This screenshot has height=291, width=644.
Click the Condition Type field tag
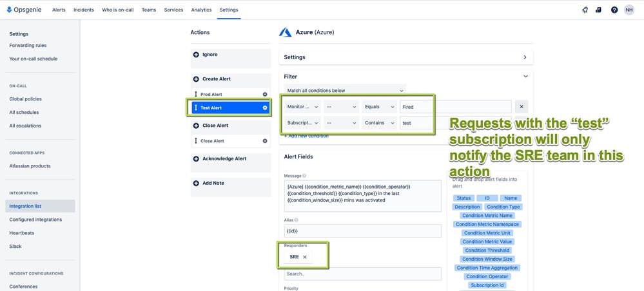503,207
